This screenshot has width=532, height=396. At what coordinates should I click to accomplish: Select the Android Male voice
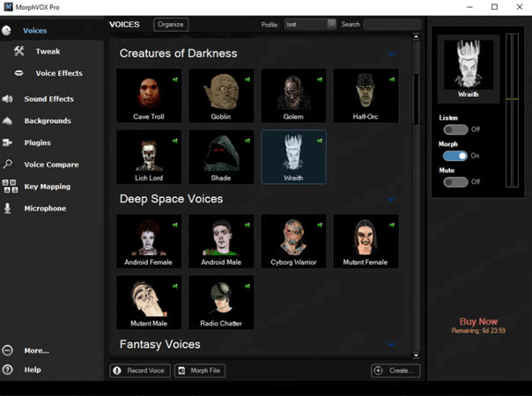[221, 241]
